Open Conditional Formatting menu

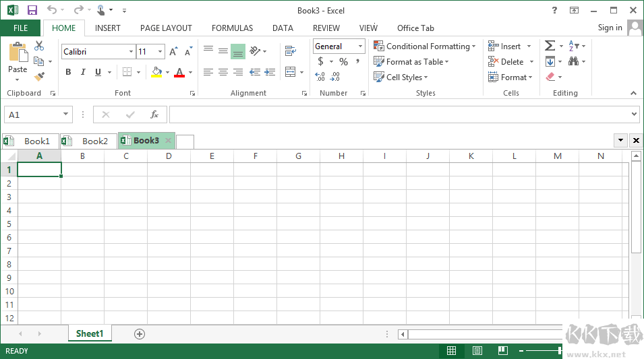click(426, 46)
